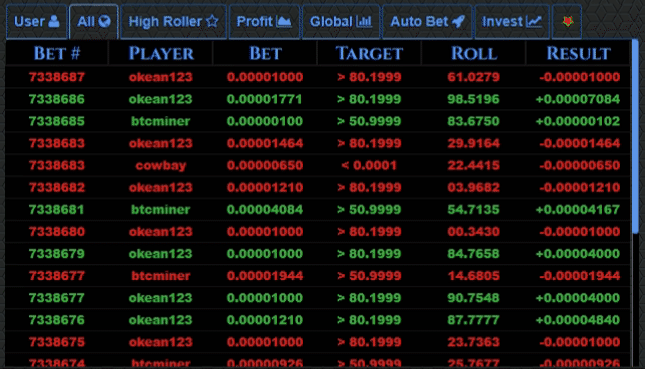645x369 pixels.
Task: Click result +0.00007084
Action: (x=578, y=99)
